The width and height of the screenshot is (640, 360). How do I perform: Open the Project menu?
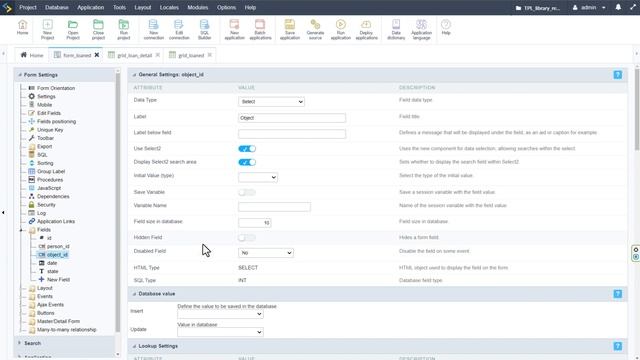click(28, 7)
